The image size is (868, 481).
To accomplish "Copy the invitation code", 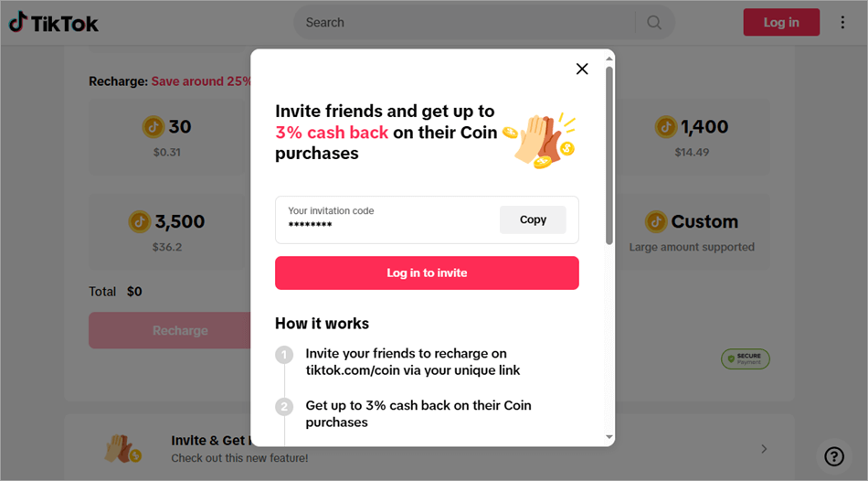I will [x=533, y=219].
